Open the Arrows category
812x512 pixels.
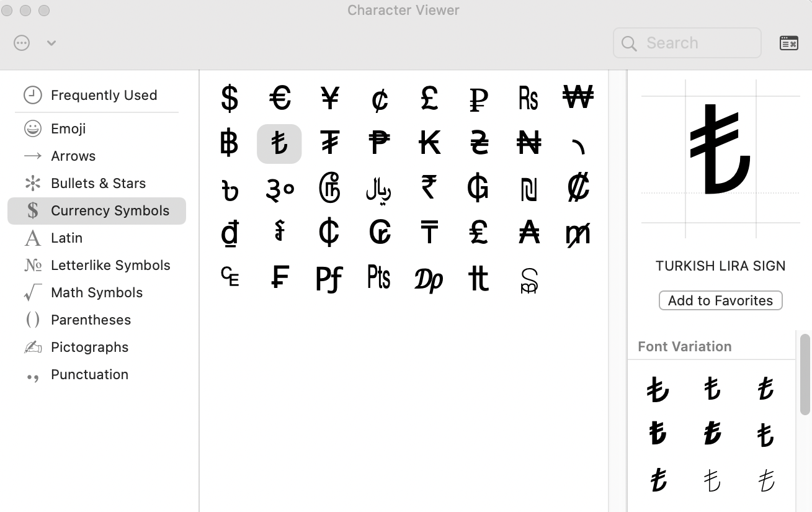[73, 156]
